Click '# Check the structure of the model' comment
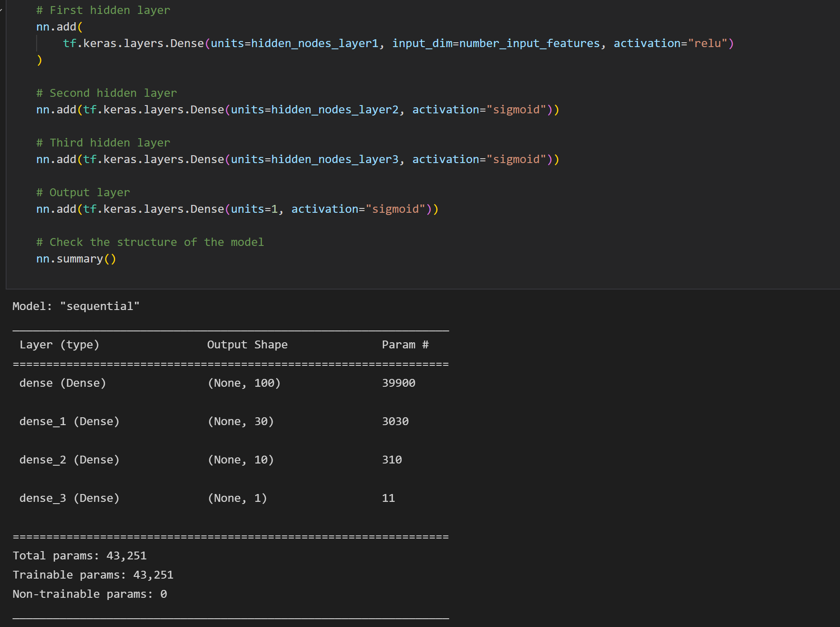This screenshot has width=840, height=627. click(x=150, y=242)
